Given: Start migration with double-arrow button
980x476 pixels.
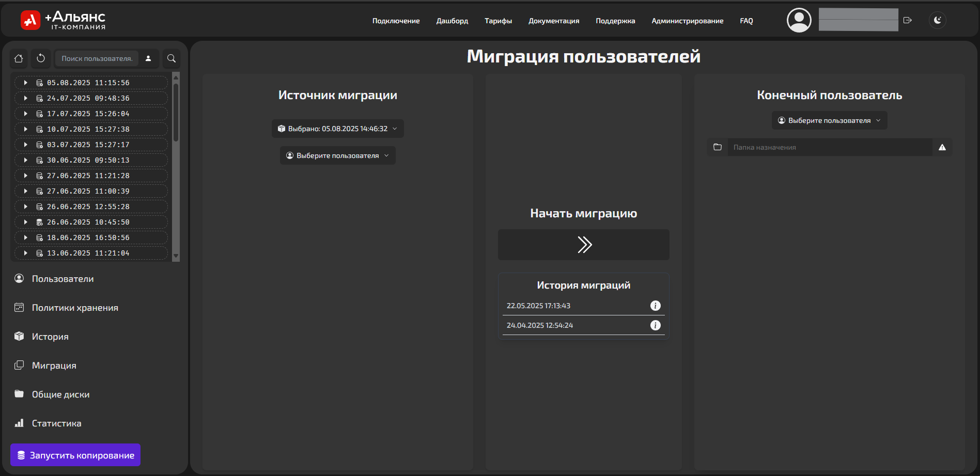Looking at the screenshot, I should [583, 245].
